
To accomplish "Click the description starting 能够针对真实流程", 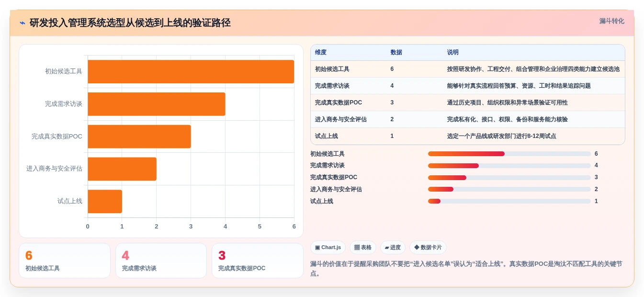I will [x=519, y=86].
